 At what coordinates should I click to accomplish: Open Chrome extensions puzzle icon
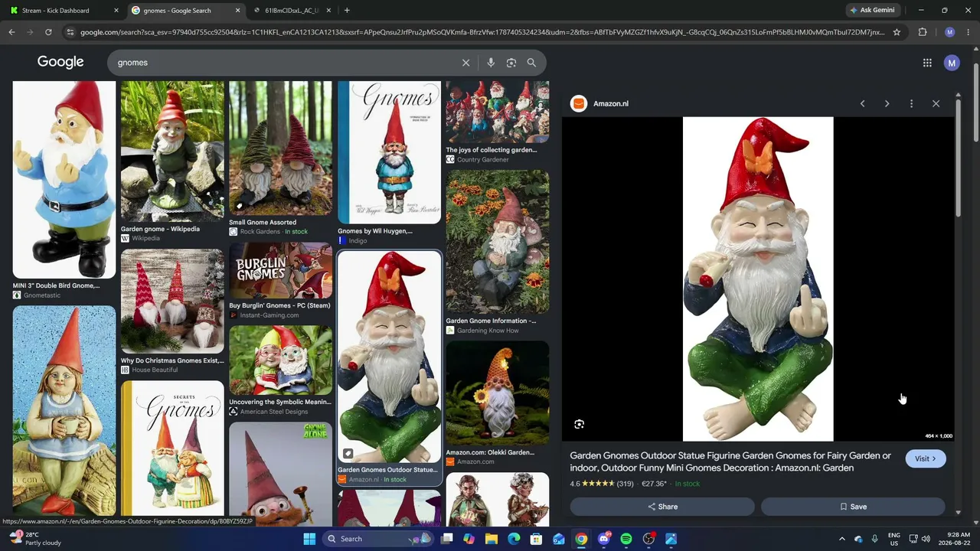coord(922,32)
